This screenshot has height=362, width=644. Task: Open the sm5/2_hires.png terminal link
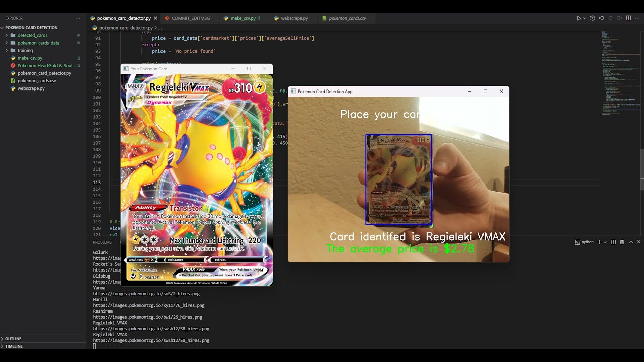(146, 294)
